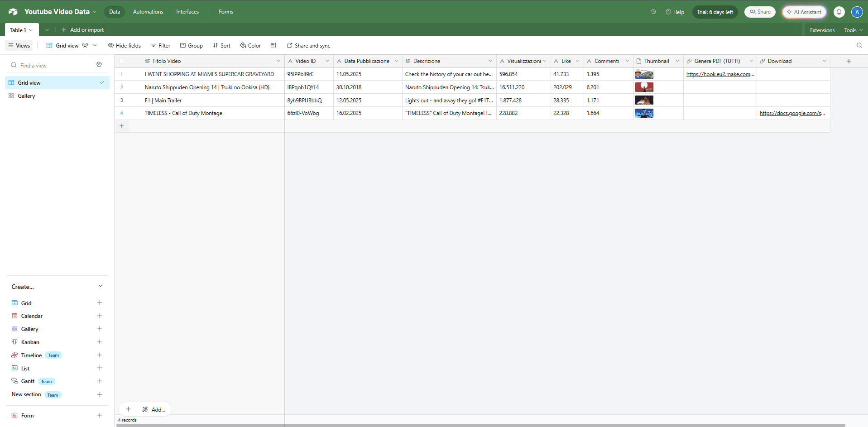
Task: Click the Add... button at bottom
Action: (x=154, y=409)
